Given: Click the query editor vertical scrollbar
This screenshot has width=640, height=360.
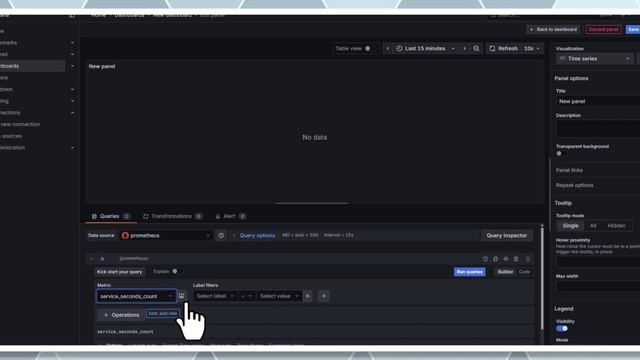Looking at the screenshot, I should [x=542, y=278].
